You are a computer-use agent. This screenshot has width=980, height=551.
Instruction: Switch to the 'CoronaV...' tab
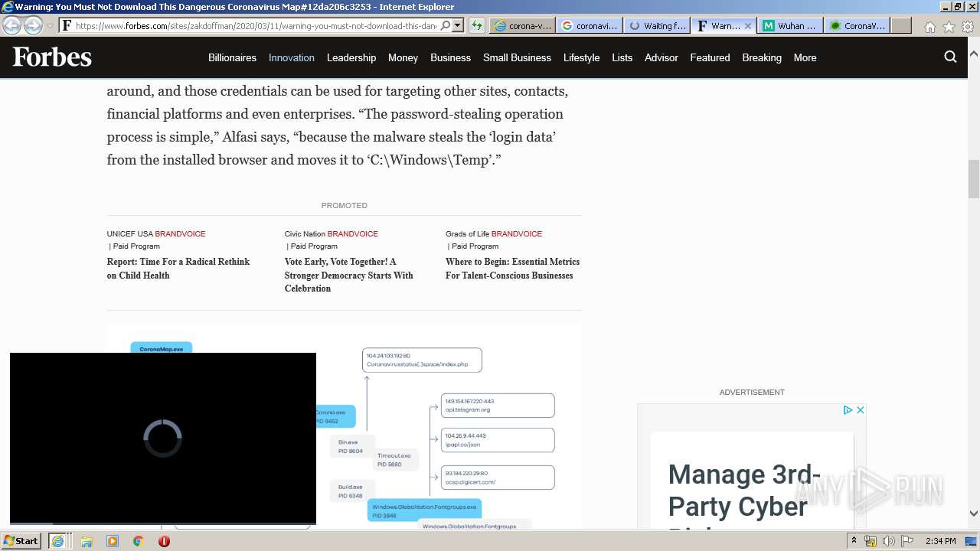point(857,25)
